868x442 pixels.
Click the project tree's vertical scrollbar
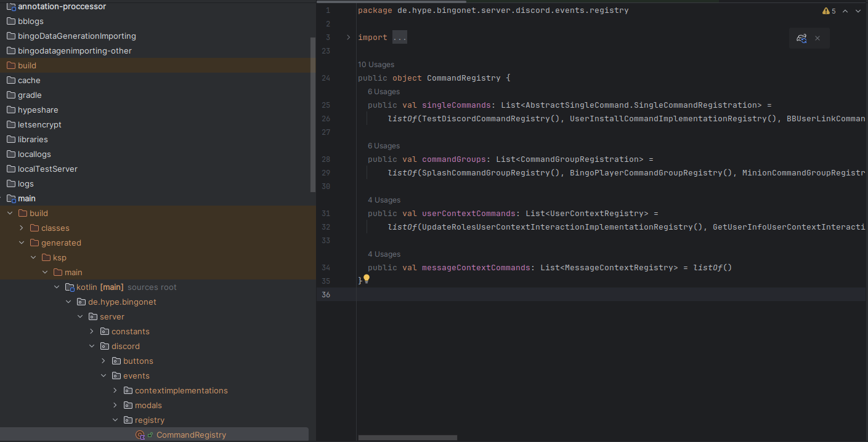[312, 114]
